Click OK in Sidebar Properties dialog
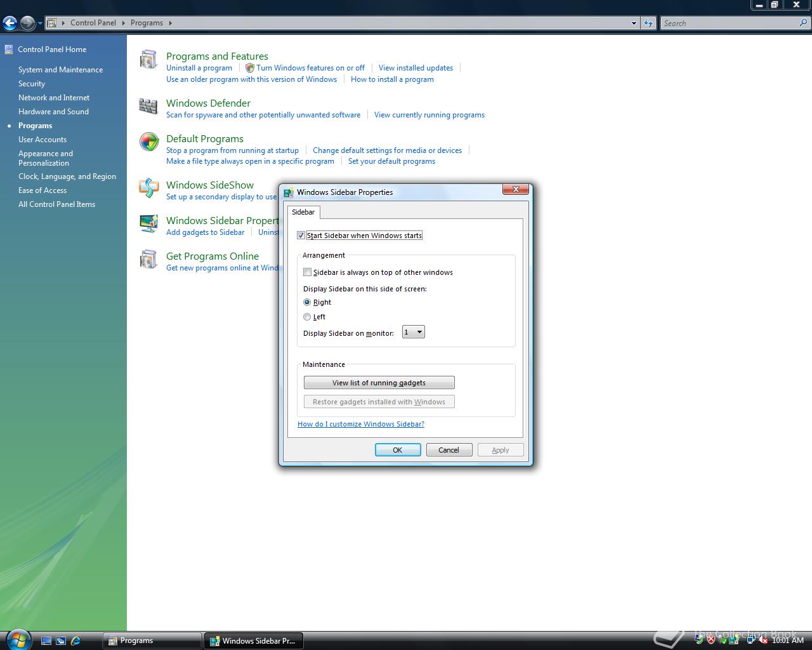 (398, 450)
